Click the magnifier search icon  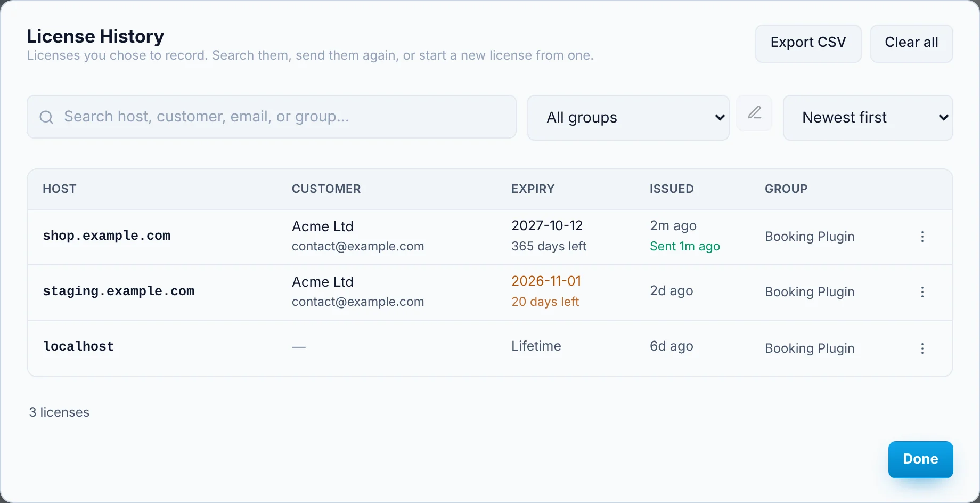coord(46,117)
